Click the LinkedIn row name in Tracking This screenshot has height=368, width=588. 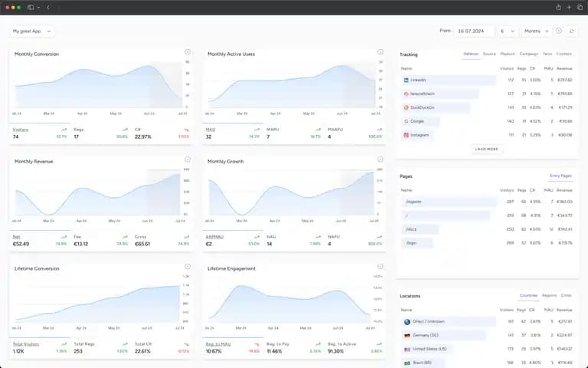418,80
